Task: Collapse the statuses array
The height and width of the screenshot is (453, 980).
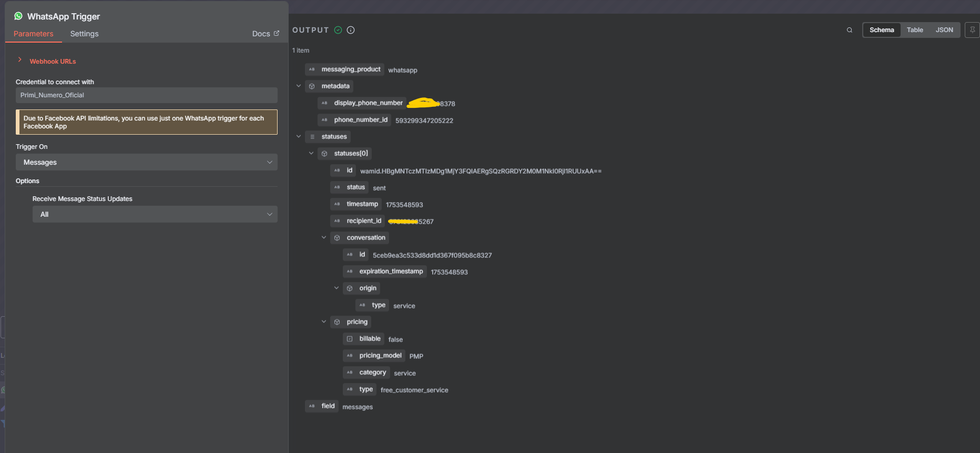Action: (x=299, y=136)
